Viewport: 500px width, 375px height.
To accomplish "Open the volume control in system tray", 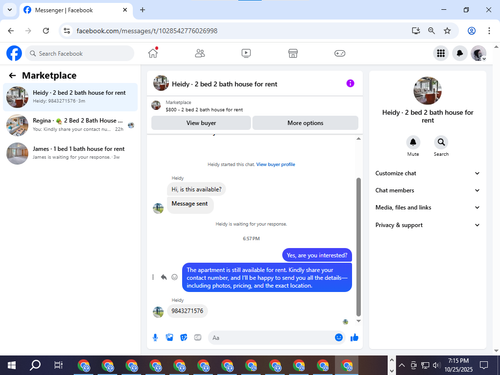I will [x=436, y=365].
